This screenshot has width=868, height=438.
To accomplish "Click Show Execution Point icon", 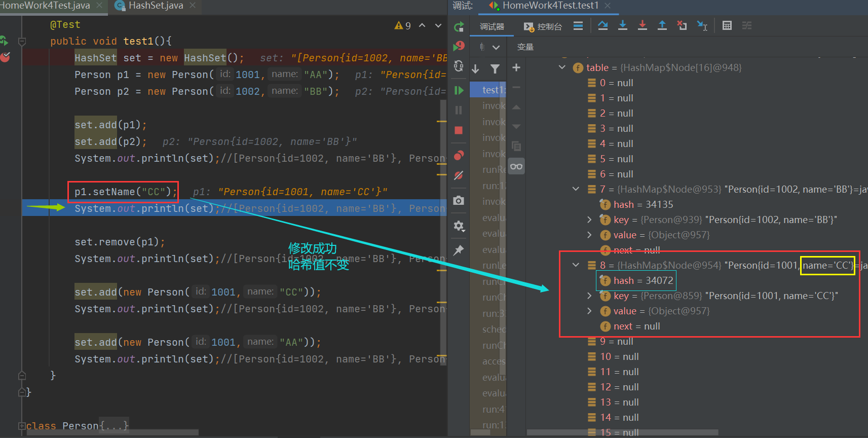I will [x=578, y=25].
